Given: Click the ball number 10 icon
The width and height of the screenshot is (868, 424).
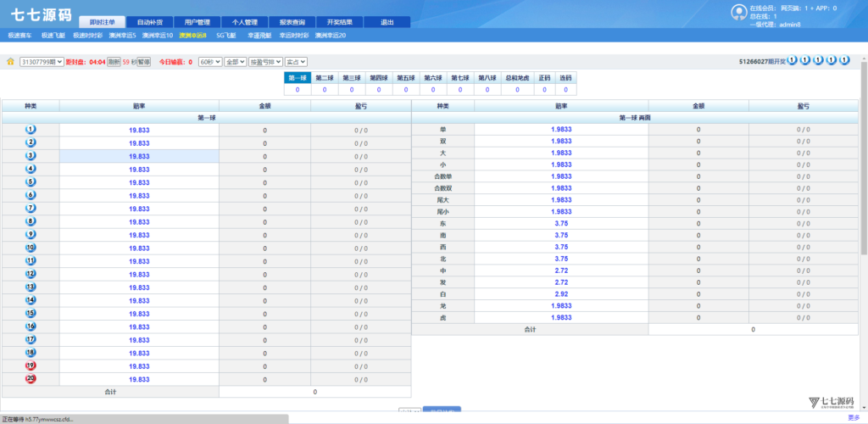Looking at the screenshot, I should tap(31, 248).
